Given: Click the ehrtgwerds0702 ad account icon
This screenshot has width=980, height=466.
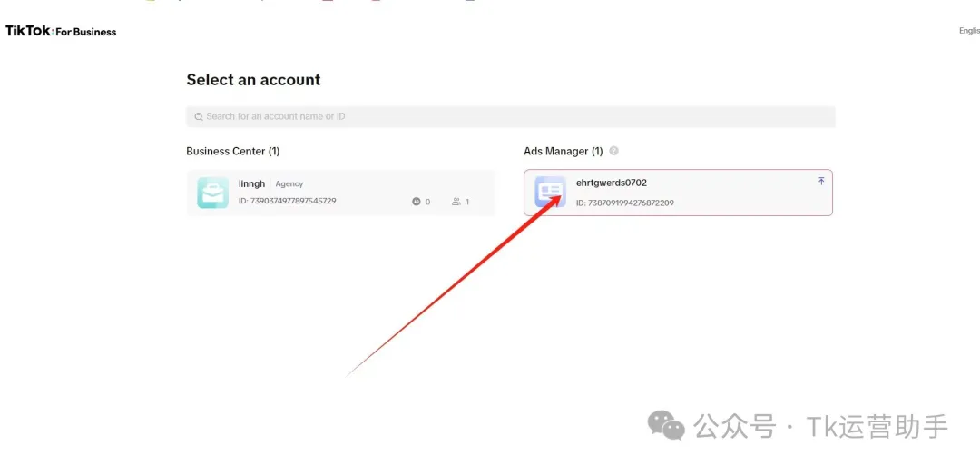Looking at the screenshot, I should 550,193.
